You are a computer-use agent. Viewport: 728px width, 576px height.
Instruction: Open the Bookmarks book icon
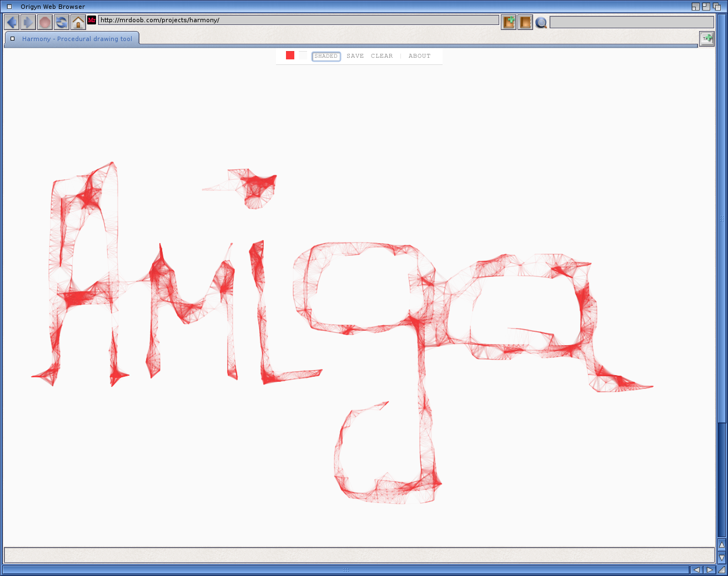pyautogui.click(x=525, y=22)
